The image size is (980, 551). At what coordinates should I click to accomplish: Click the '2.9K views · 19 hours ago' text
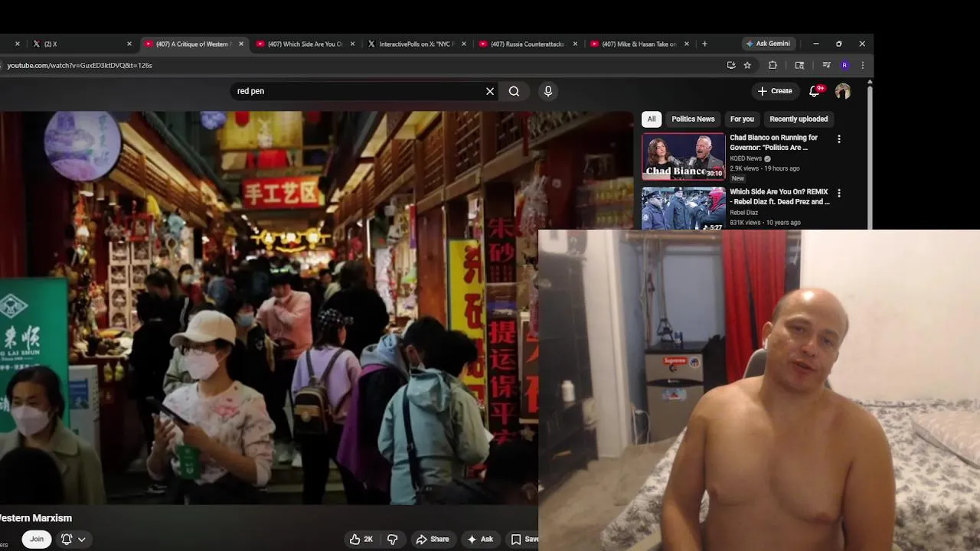pyautogui.click(x=764, y=168)
